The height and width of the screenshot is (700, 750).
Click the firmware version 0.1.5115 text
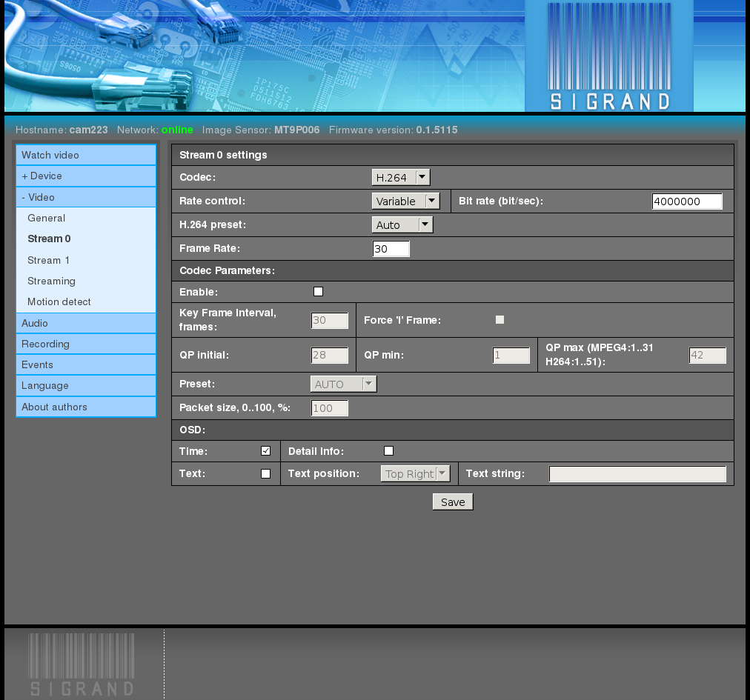click(437, 130)
